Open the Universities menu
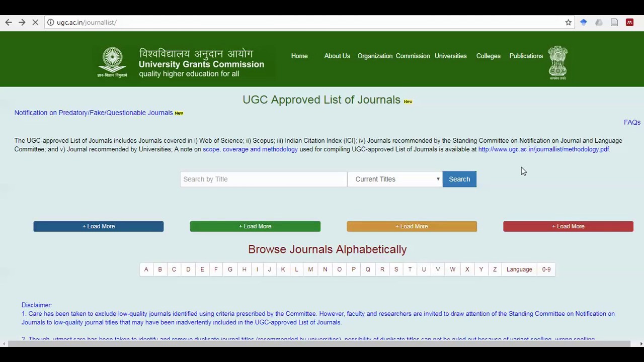 (x=451, y=56)
